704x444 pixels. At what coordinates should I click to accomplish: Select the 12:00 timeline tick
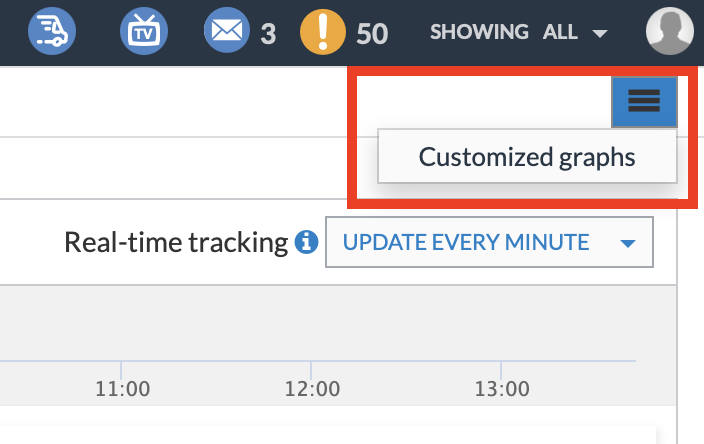312,387
